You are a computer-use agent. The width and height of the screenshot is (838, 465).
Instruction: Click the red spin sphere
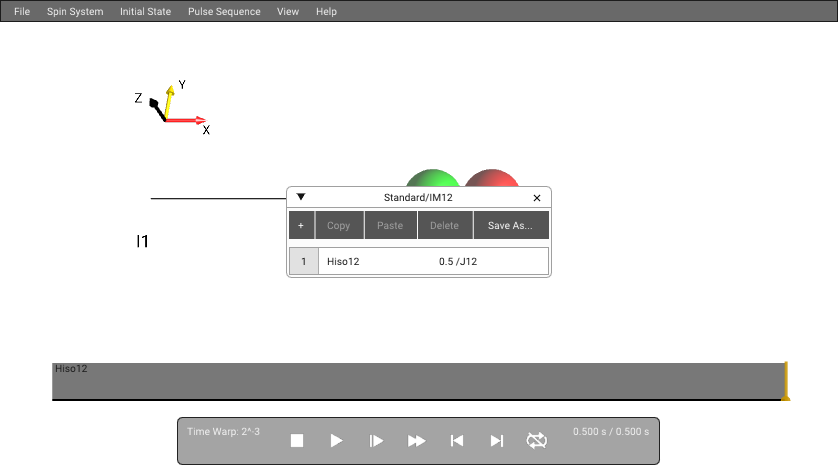pyautogui.click(x=492, y=178)
